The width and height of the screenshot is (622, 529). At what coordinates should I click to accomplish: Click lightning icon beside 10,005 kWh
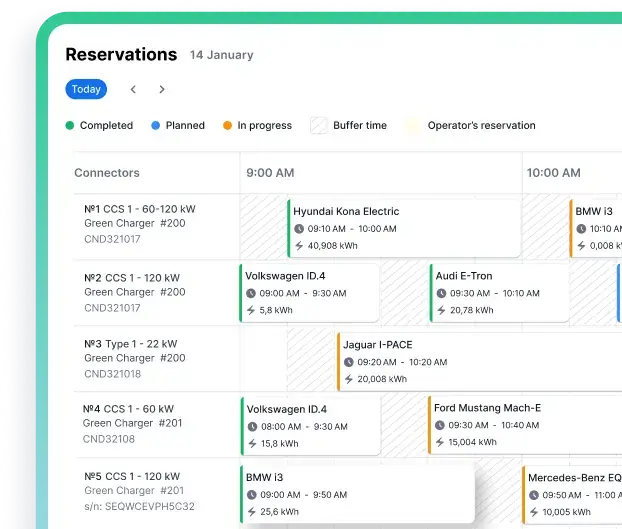pos(534,512)
